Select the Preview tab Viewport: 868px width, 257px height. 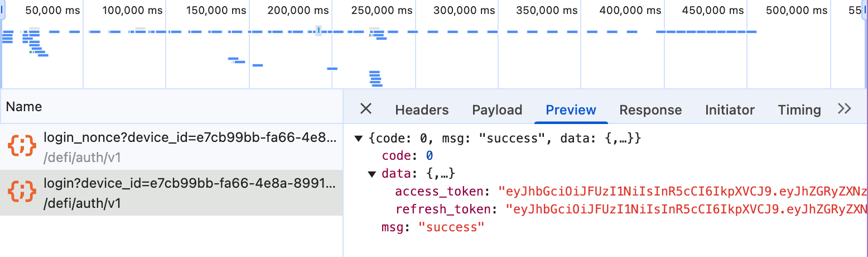(x=571, y=110)
